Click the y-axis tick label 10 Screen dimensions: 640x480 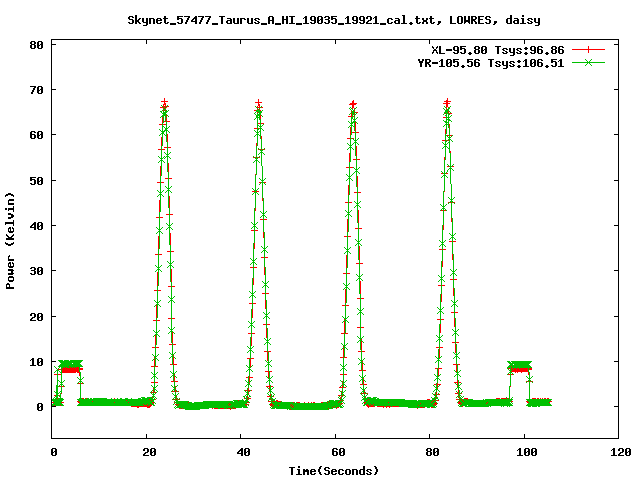[x=36, y=362]
